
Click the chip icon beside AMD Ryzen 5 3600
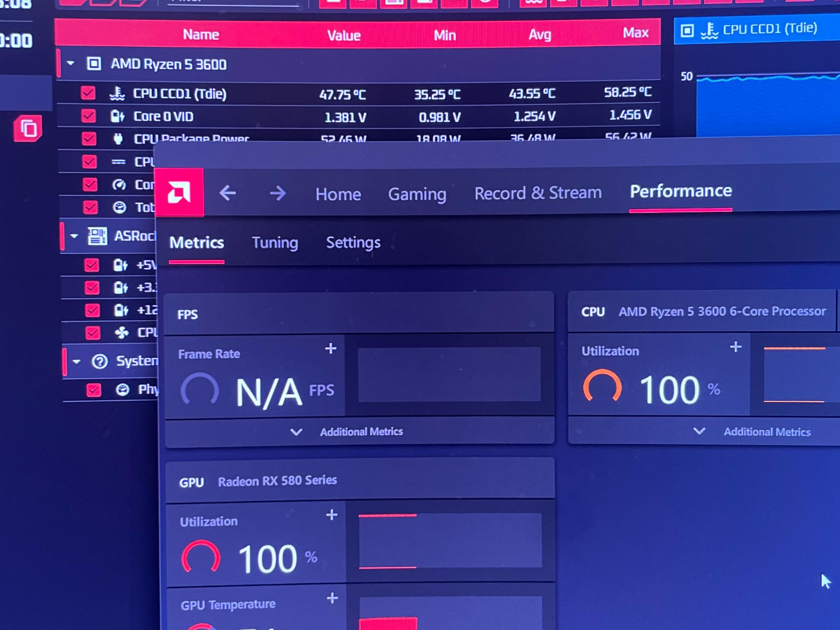94,64
